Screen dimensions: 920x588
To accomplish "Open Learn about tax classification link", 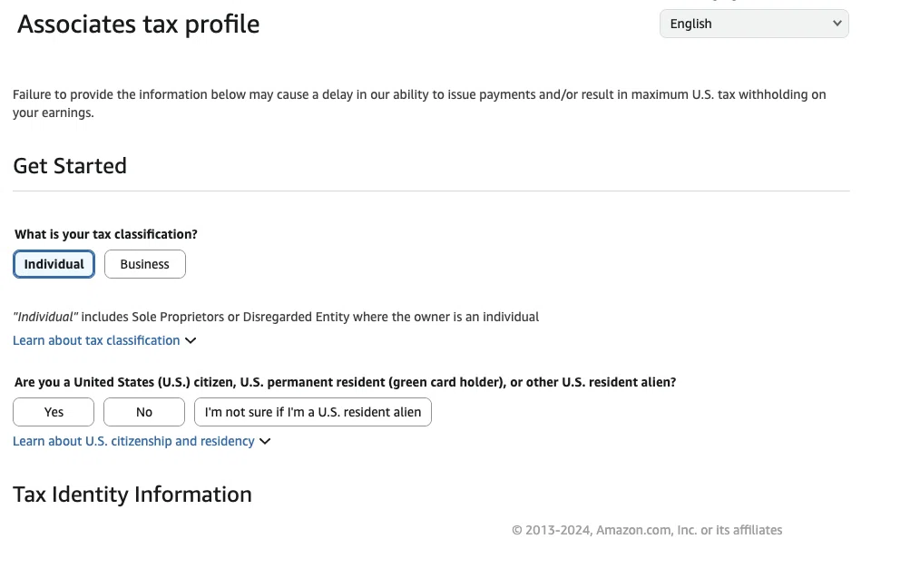I will tap(96, 340).
